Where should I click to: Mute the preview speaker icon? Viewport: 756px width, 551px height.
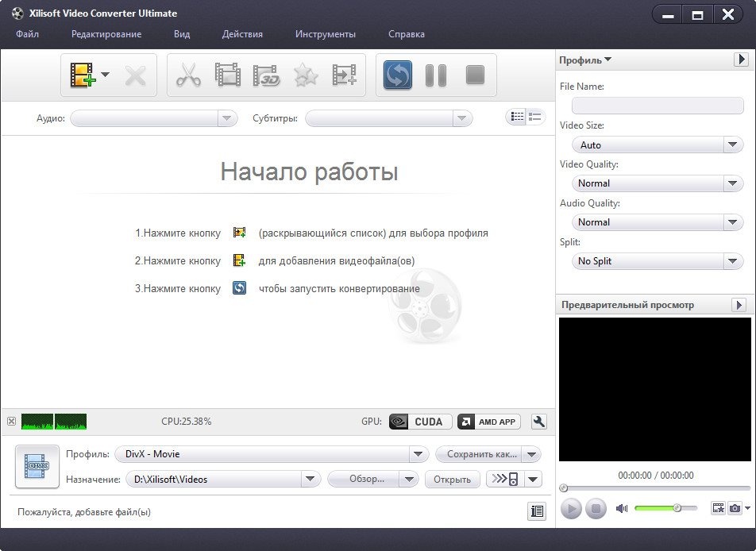coord(622,508)
